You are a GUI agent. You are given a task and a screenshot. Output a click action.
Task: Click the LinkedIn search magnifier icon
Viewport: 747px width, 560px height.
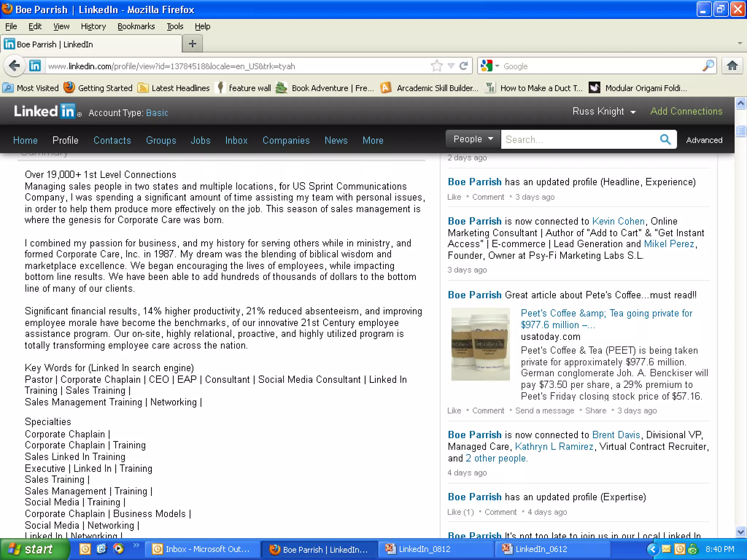(665, 140)
